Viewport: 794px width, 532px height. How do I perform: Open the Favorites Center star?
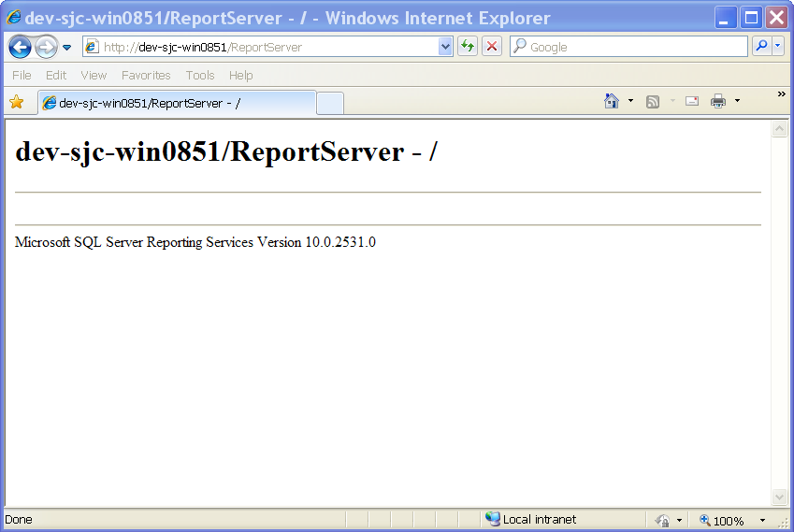click(16, 103)
